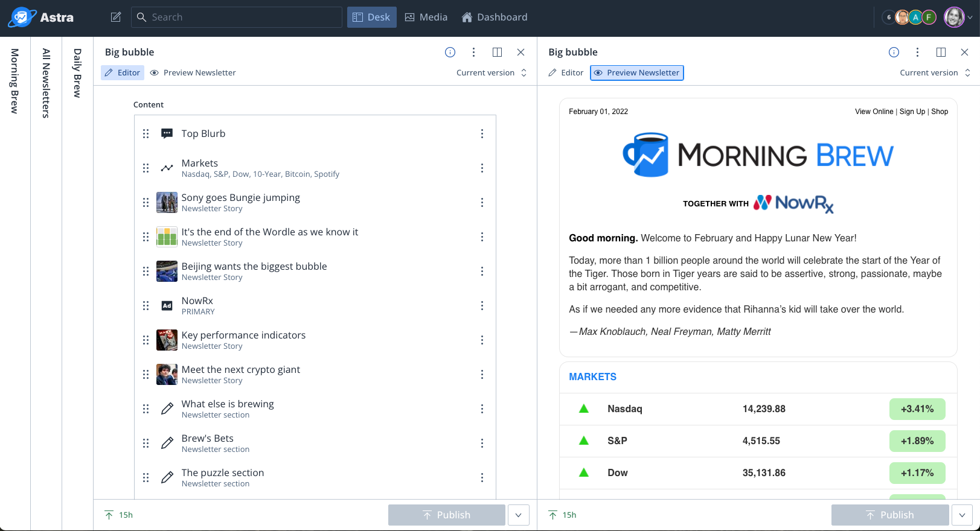Switch to the Desk tab
Screen dimensions: 980x531
[x=371, y=17]
